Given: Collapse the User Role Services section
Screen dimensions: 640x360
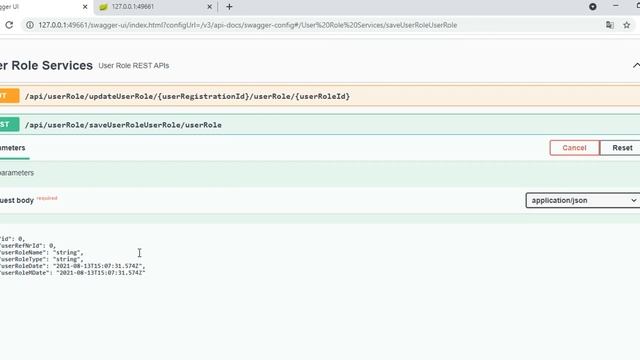Looking at the screenshot, I should tap(636, 65).
